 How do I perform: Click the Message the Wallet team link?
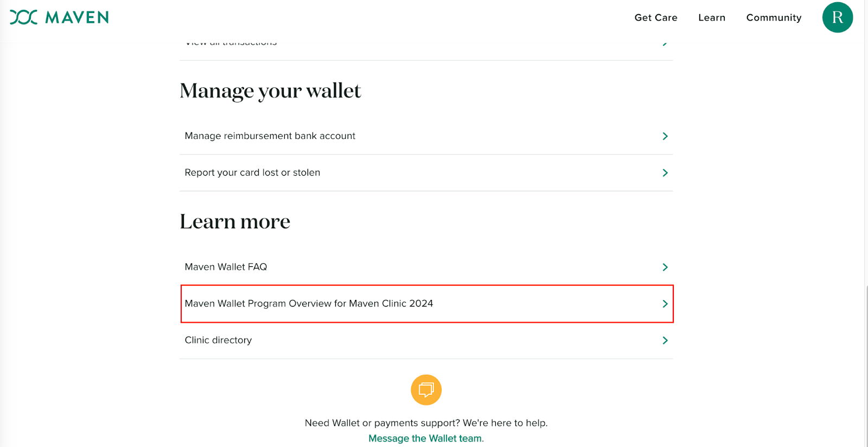click(425, 438)
